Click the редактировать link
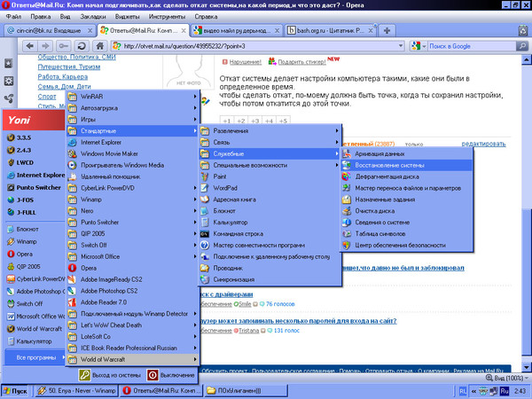The width and height of the screenshot is (532, 399). click(483, 144)
